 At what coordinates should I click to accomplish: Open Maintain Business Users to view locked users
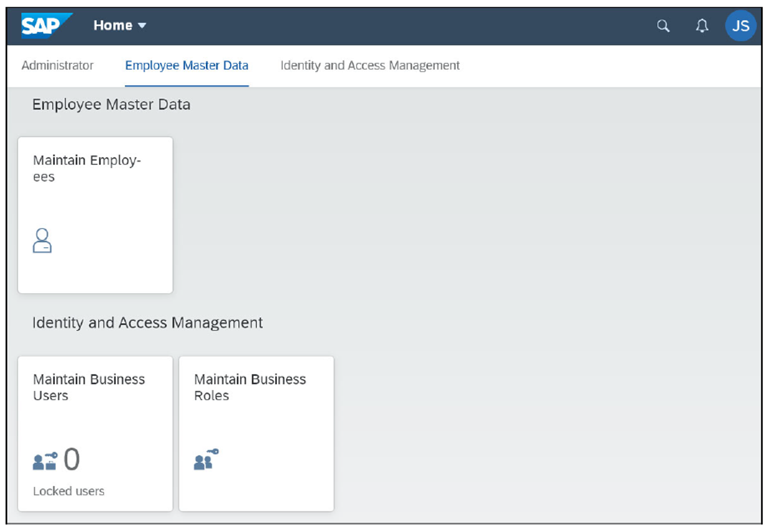[95, 433]
